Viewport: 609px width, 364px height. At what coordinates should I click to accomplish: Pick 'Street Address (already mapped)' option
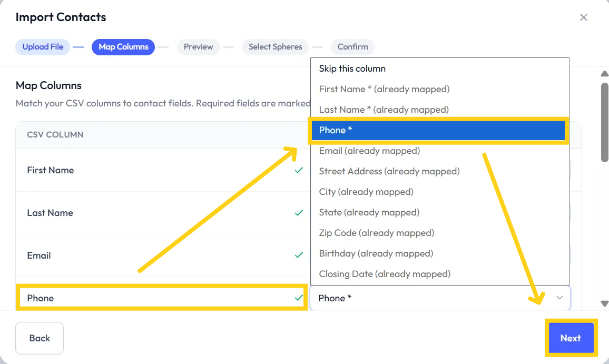pyautogui.click(x=389, y=171)
